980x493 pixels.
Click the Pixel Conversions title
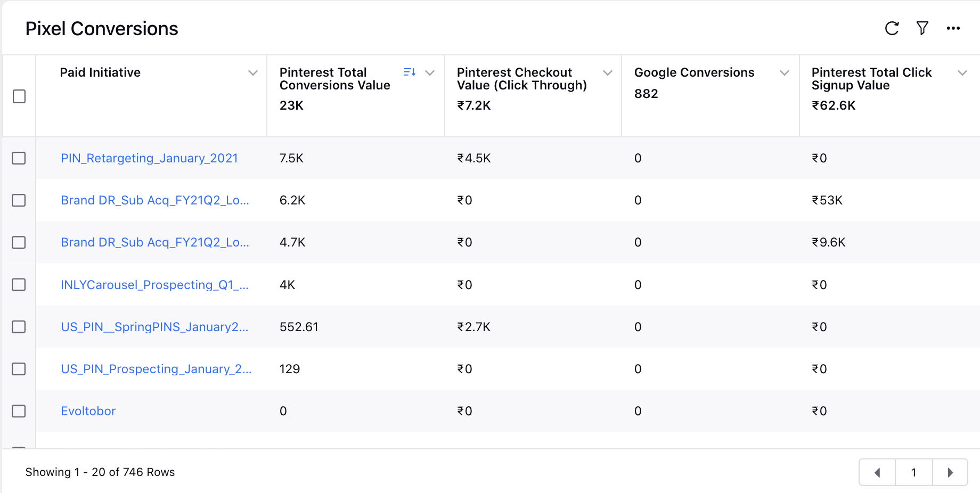[x=102, y=29]
